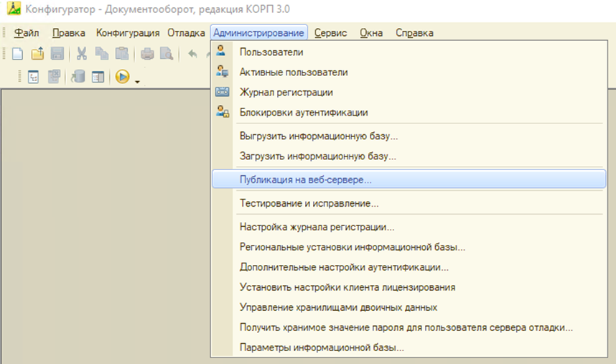Click the Close configuration icon

pyautogui.click(x=54, y=77)
